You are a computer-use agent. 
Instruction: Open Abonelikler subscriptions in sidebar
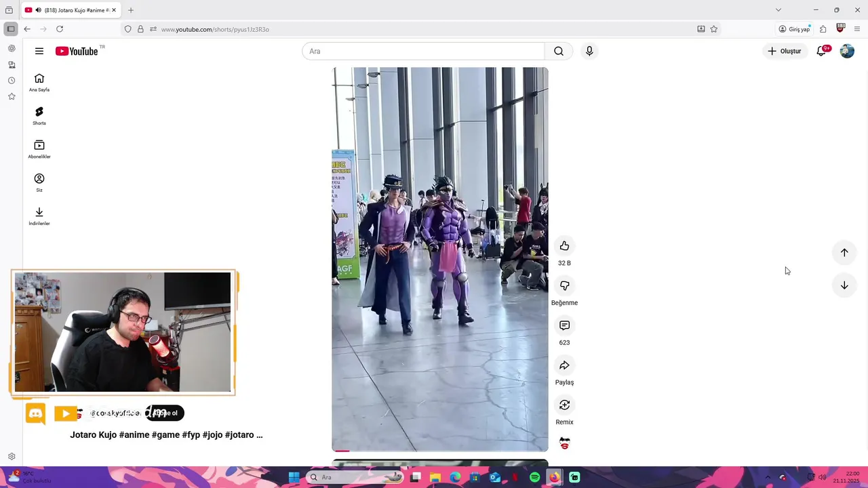coord(39,149)
